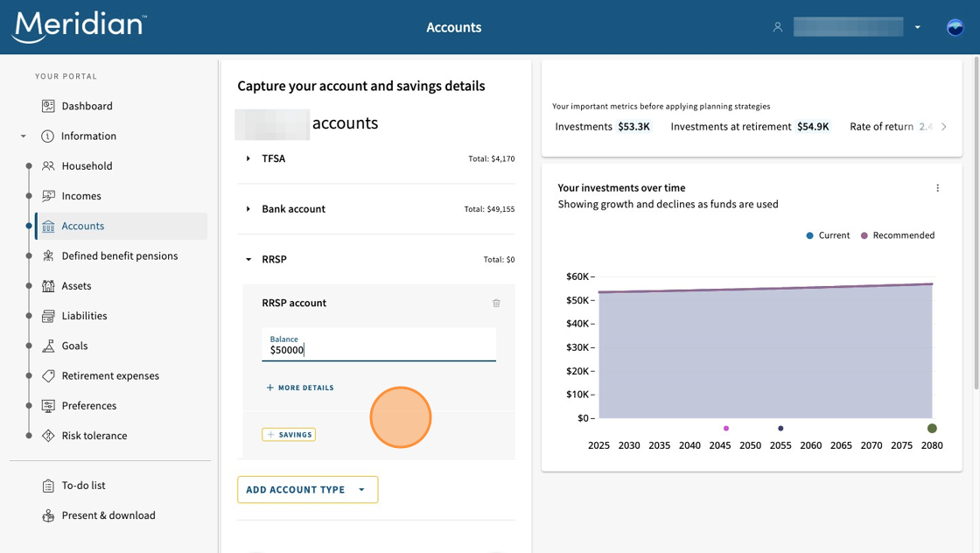Click the Investments $53.3K value
980x553 pixels.
pos(633,127)
